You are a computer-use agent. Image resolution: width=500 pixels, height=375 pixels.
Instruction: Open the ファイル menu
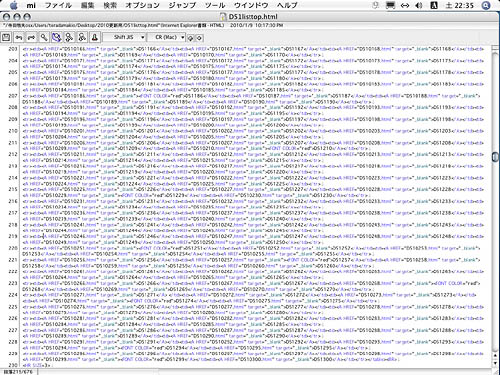pos(58,5)
